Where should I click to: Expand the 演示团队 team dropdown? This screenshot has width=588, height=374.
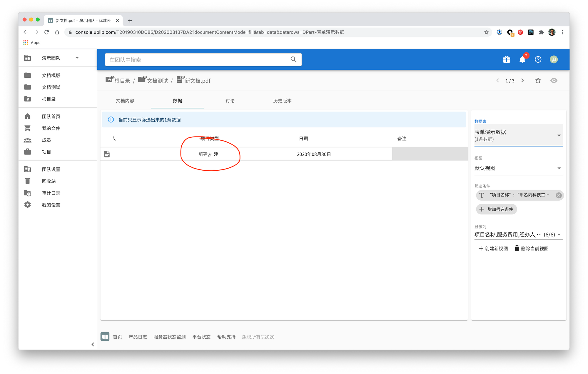[x=77, y=58]
